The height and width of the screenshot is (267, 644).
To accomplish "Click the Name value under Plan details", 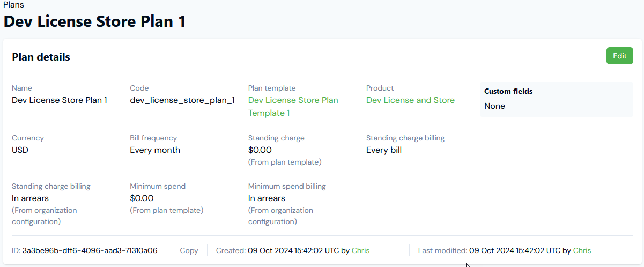I will click(x=60, y=100).
